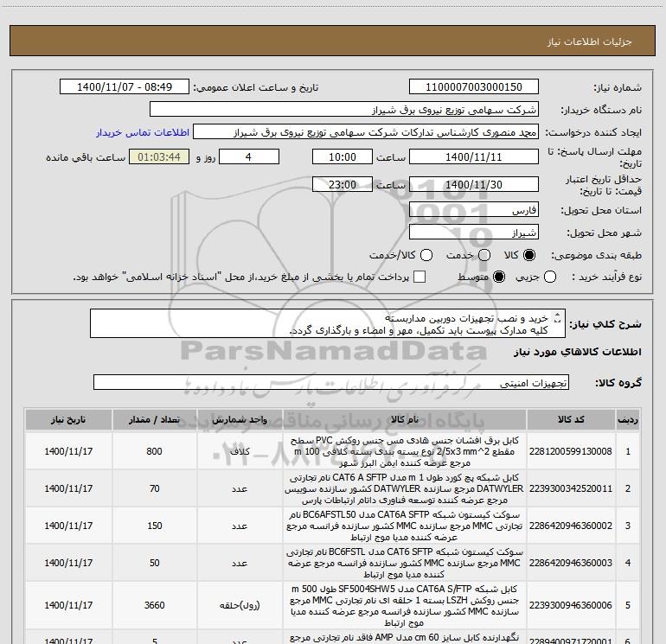Image resolution: width=666 pixels, height=644 pixels.
Task: Click unit کلاف in row 1
Action: pos(240,452)
